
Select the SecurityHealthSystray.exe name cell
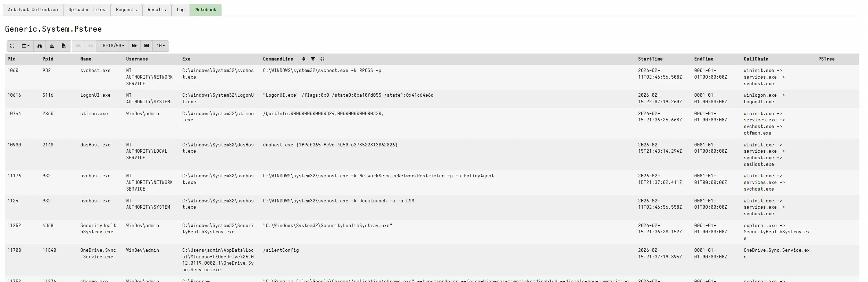pyautogui.click(x=98, y=229)
